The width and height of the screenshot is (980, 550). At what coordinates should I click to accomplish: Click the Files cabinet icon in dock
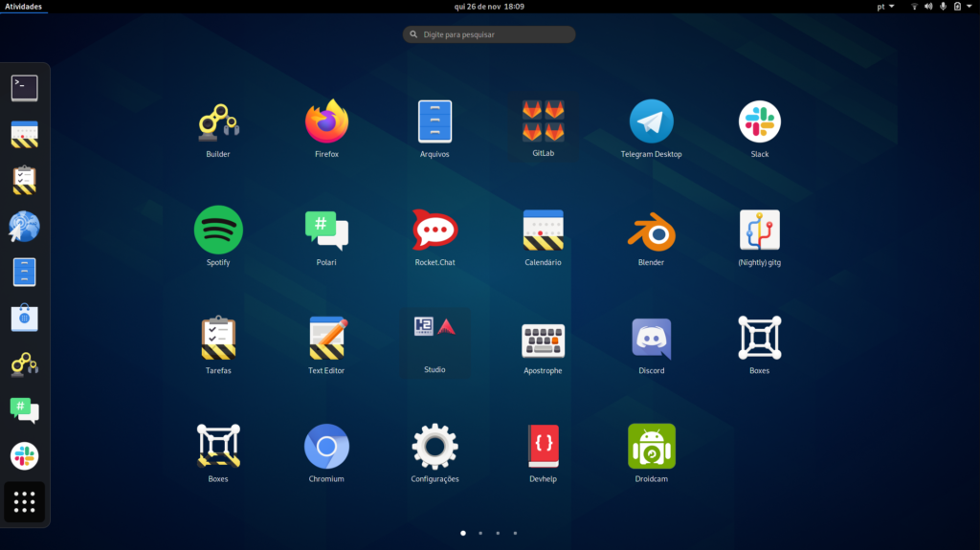click(x=24, y=273)
